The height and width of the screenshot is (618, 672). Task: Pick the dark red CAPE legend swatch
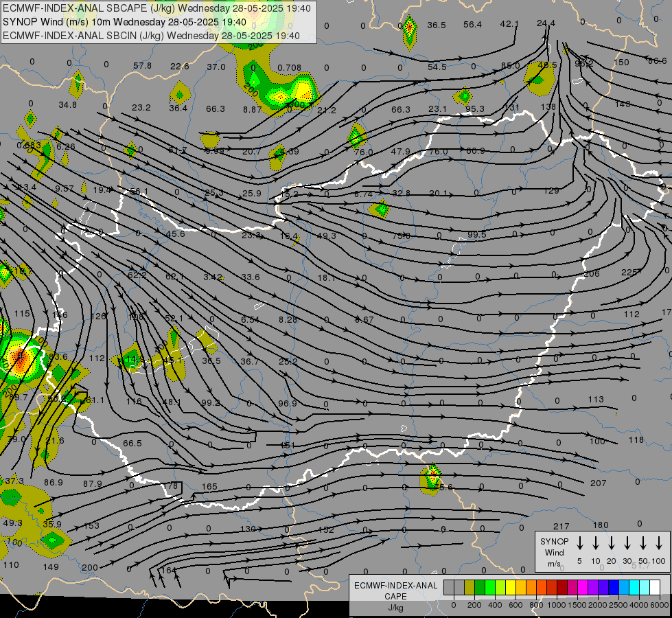click(x=562, y=588)
